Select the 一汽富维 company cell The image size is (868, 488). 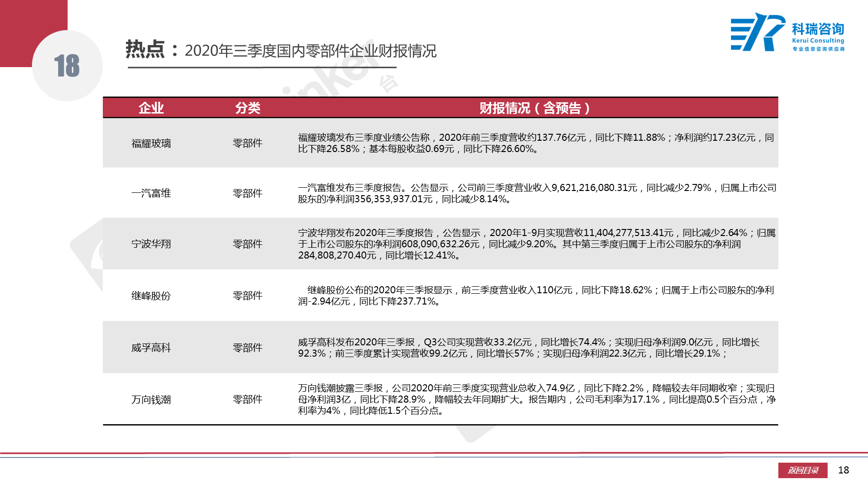pyautogui.click(x=151, y=193)
